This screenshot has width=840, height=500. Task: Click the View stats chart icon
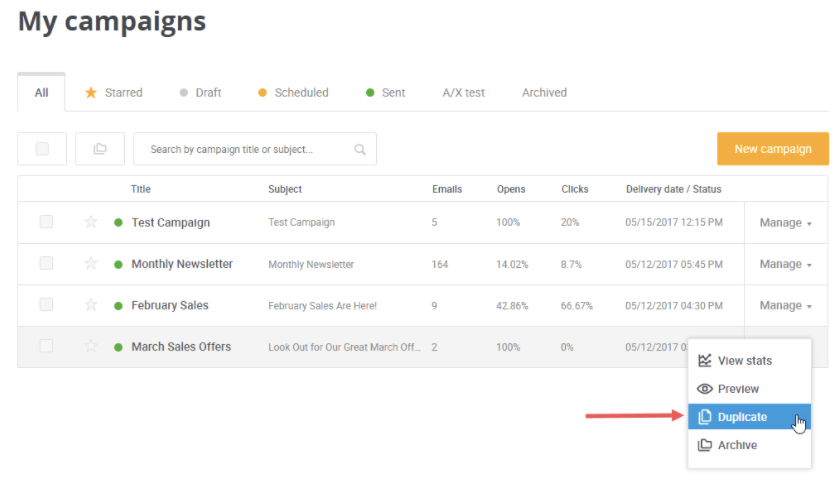(704, 361)
